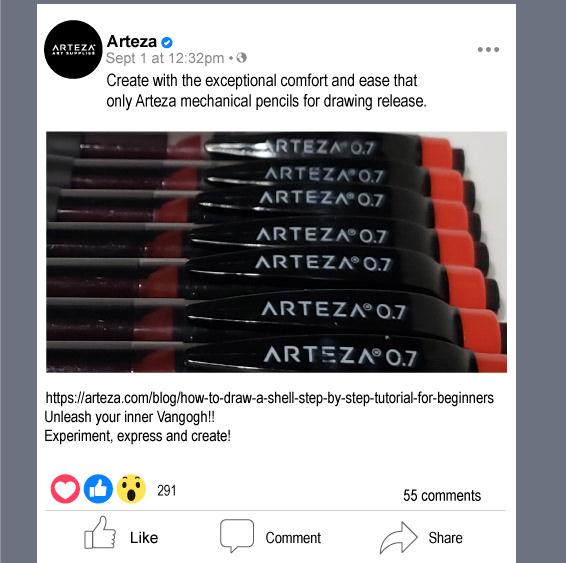Viewport: 566px width, 563px height.
Task: Click the thumbs-up outline icon
Action: point(100,533)
